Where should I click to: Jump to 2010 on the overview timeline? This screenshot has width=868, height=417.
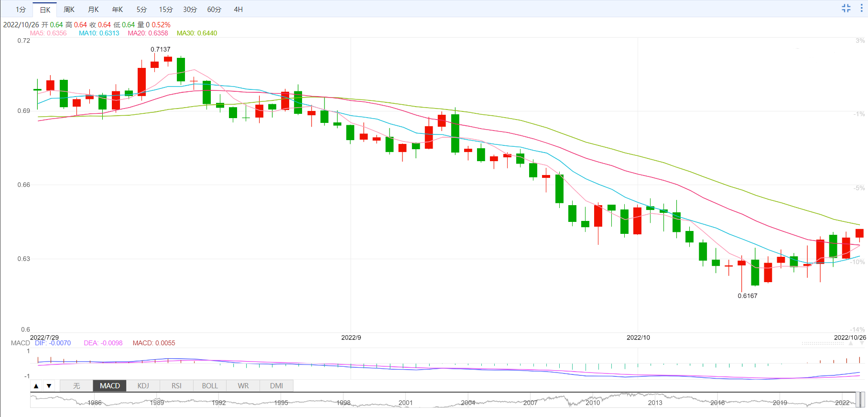point(593,403)
